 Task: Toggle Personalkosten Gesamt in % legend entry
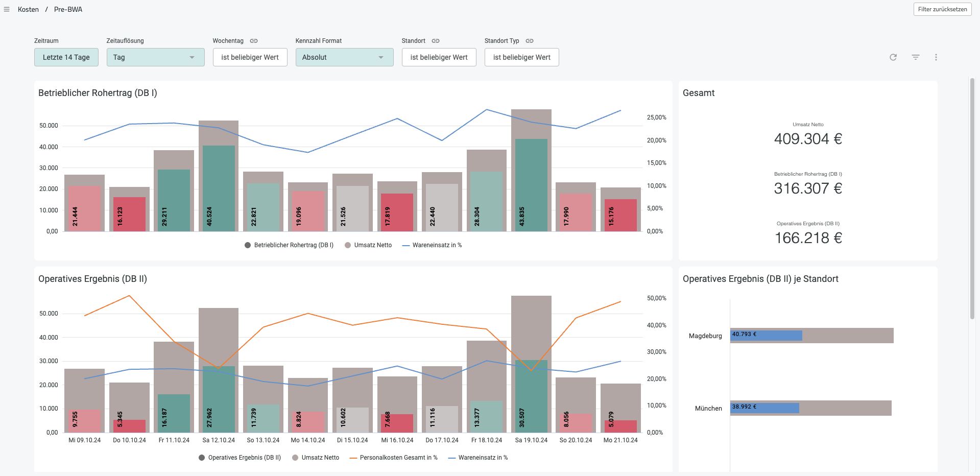pyautogui.click(x=394, y=458)
